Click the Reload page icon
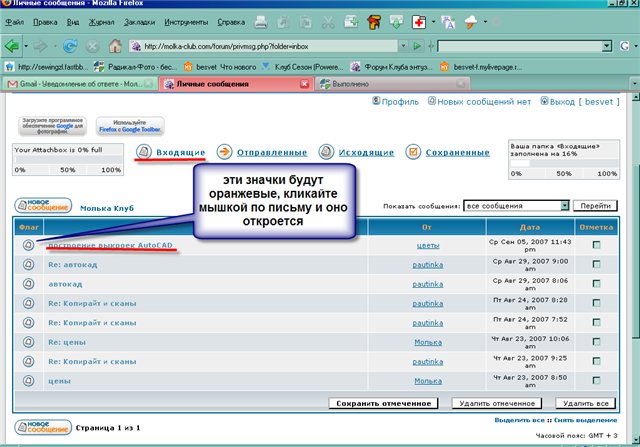This screenshot has width=640, height=447. 69,45
